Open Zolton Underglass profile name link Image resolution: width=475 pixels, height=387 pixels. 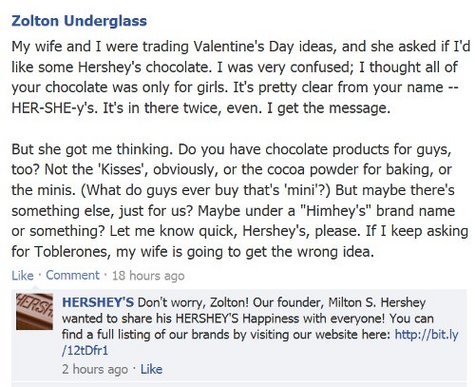79,21
